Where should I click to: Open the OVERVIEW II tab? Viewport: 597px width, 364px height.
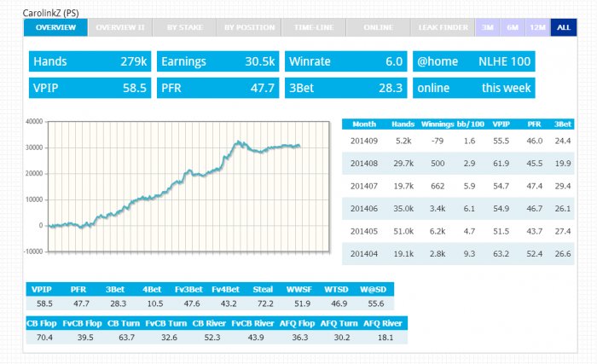pos(120,27)
